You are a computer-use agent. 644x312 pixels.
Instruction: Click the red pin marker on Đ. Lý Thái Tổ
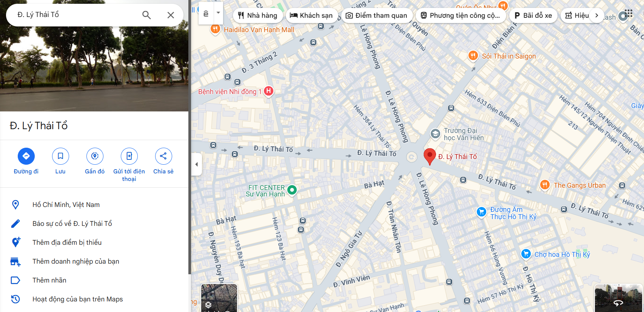point(430,156)
